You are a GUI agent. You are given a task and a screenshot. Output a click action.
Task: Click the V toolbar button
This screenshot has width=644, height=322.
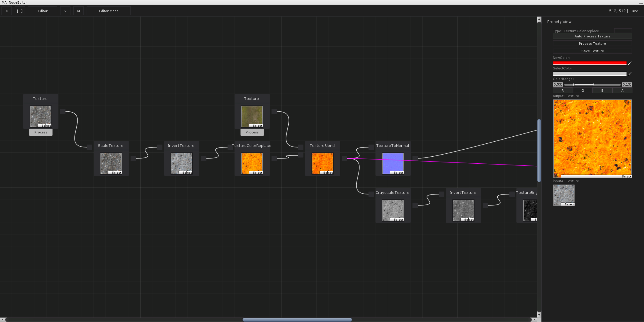click(x=65, y=11)
